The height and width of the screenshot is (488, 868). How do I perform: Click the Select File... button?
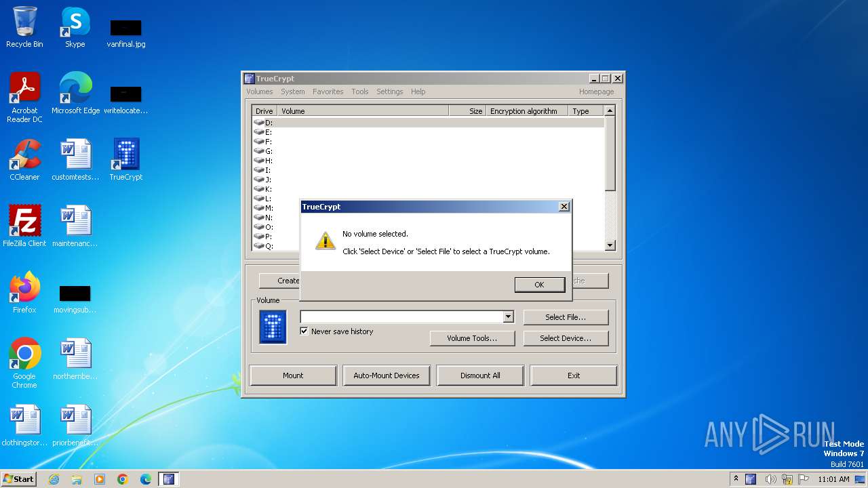click(566, 317)
